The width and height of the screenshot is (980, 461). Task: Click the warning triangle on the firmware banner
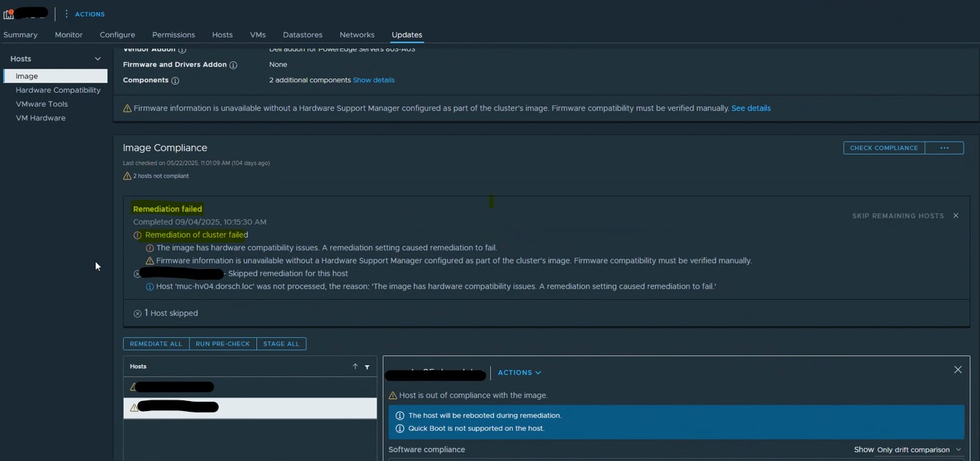coord(126,108)
